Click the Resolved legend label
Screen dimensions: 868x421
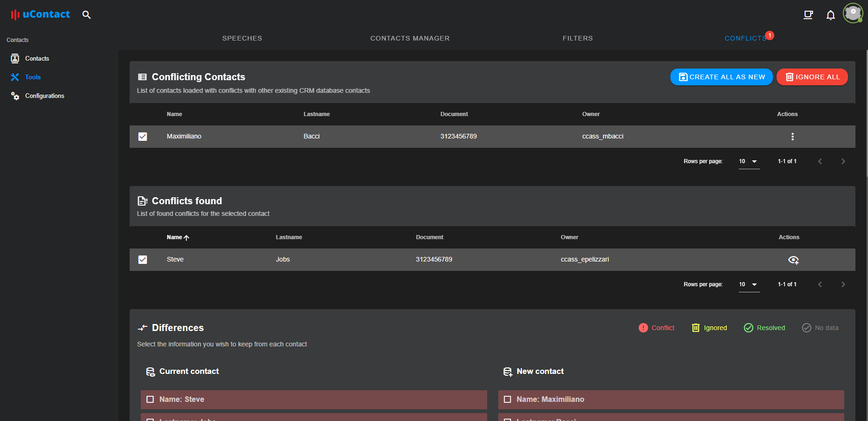tap(771, 328)
